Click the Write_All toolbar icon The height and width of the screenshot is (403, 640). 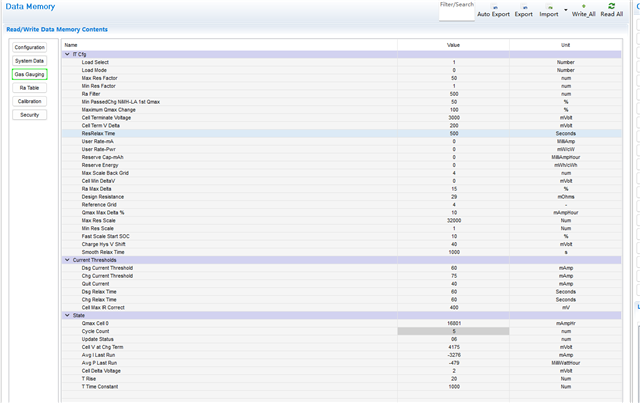[x=583, y=11]
